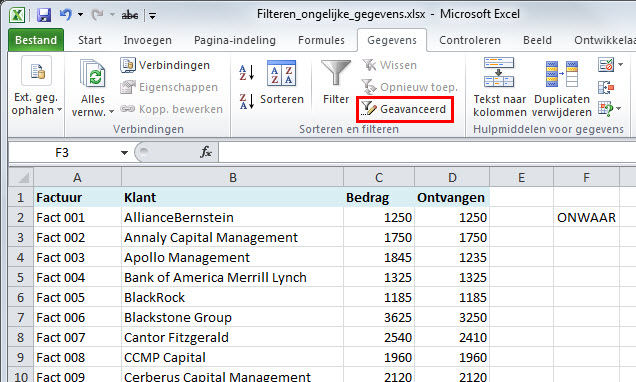The height and width of the screenshot is (382, 636).
Task: Click the Klant header cell
Action: 232,197
